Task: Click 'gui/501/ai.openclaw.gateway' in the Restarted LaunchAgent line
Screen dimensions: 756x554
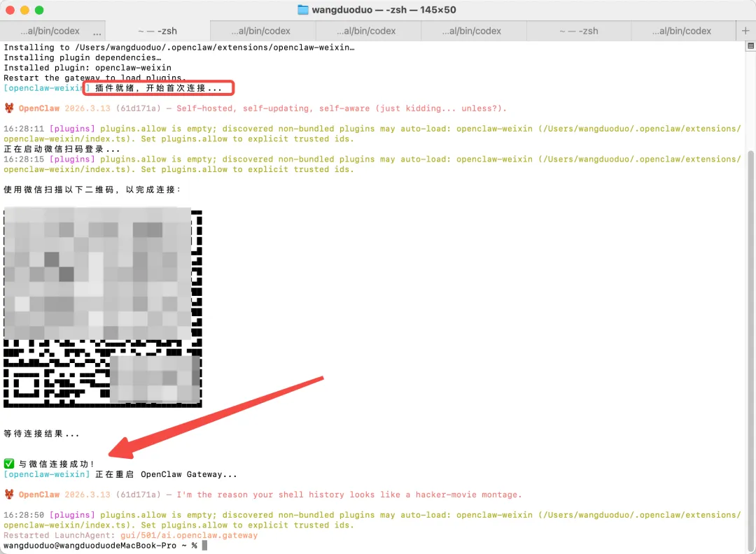Action: coord(189,535)
